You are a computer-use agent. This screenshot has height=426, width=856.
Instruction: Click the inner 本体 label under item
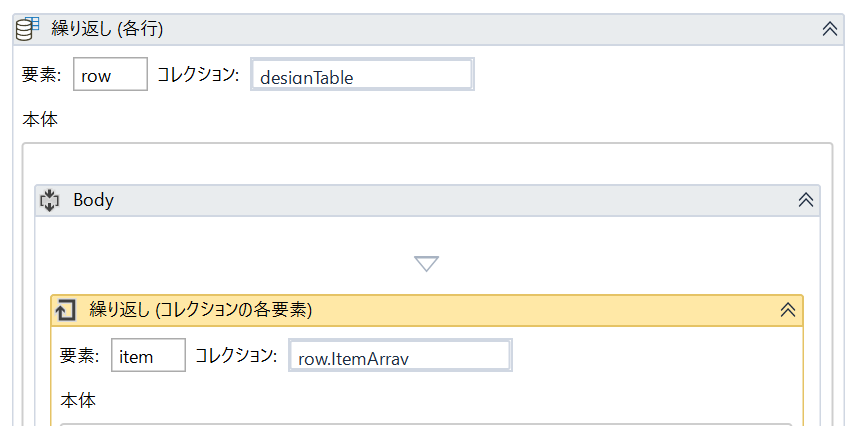[78, 400]
